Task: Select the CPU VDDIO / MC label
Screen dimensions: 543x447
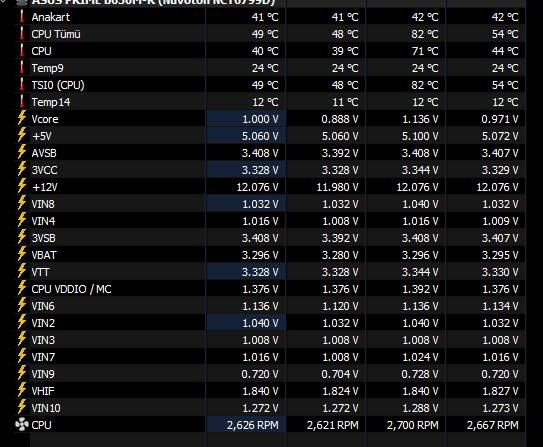Action: (71, 289)
